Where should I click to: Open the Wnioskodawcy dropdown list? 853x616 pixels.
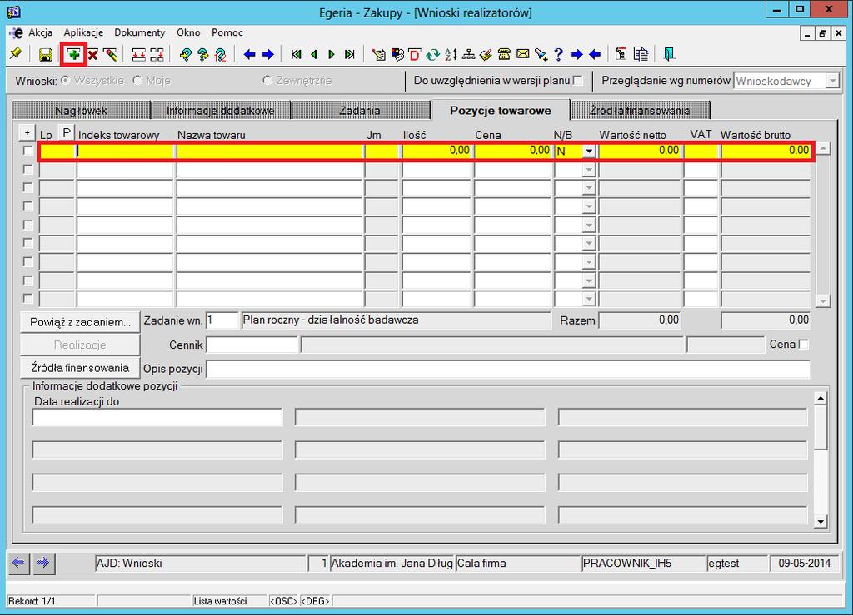pos(832,81)
